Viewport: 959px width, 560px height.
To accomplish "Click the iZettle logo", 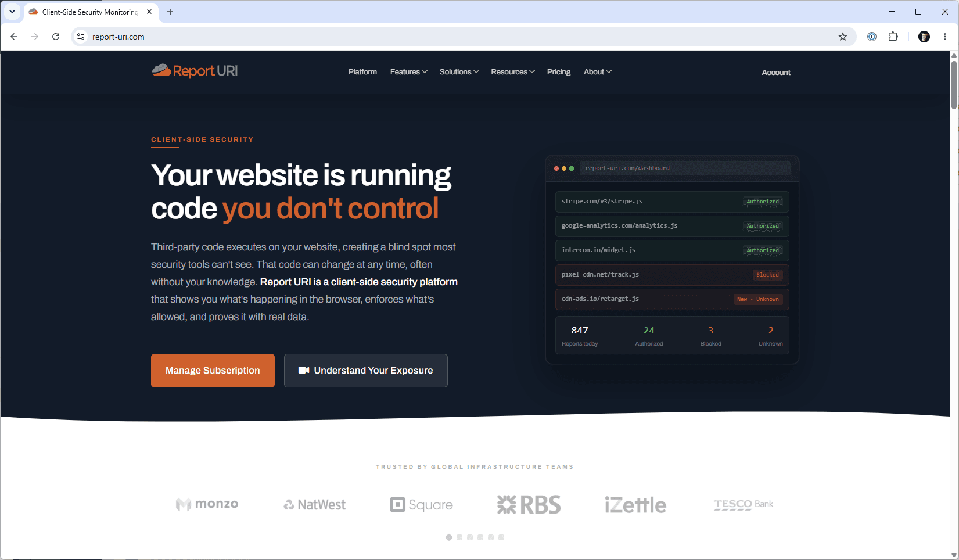I will (635, 505).
